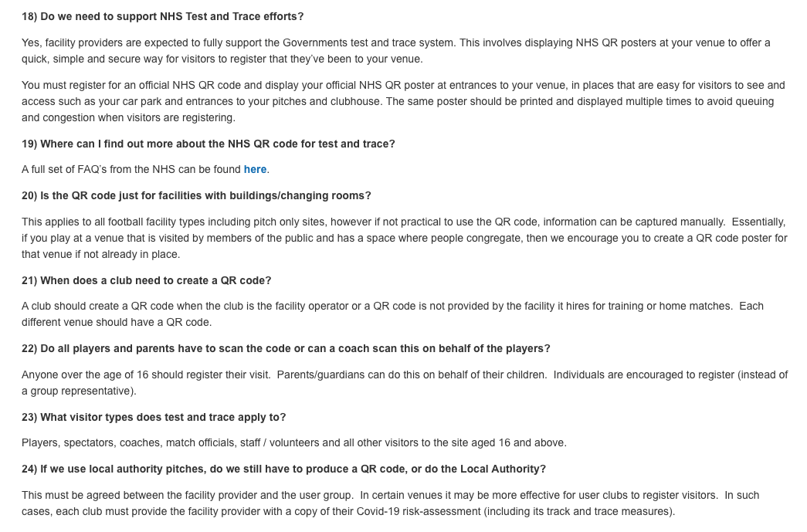The width and height of the screenshot is (807, 532).
Task: Click the text 'Each different venue should have a QR code'
Action: click(116, 323)
